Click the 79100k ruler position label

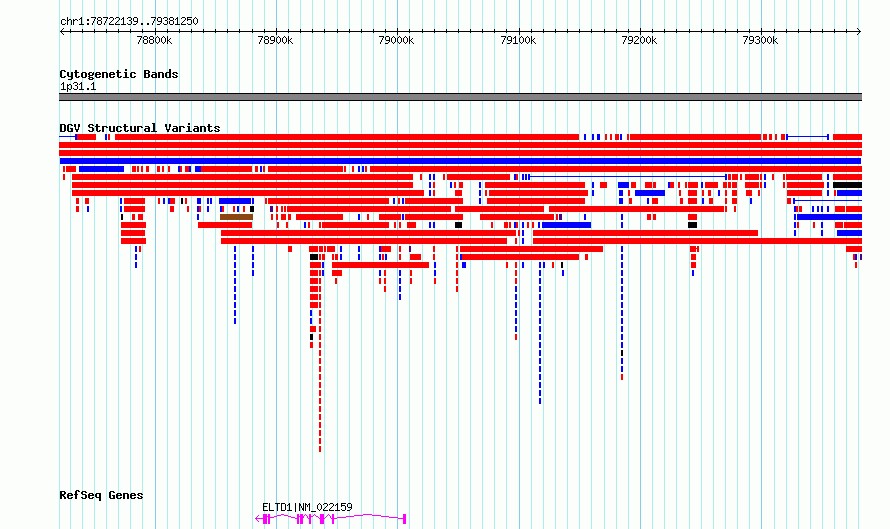(518, 40)
